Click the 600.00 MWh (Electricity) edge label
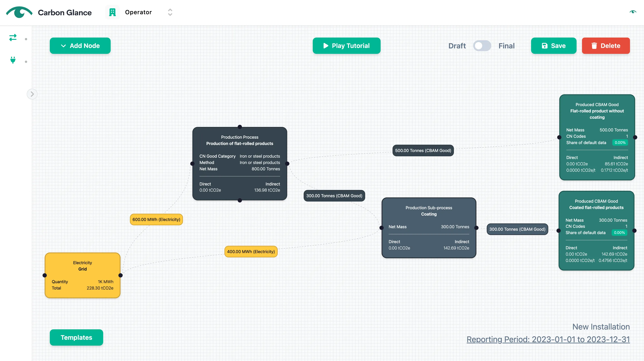Viewport: 644px width, 361px height. [x=156, y=219]
